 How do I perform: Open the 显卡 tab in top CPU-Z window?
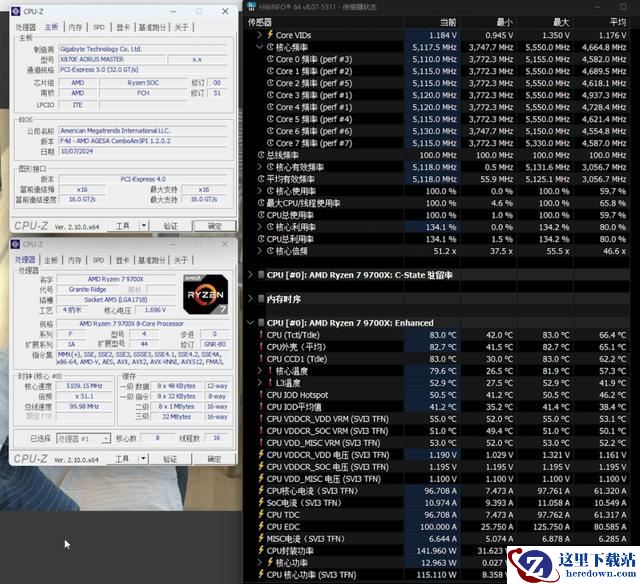123,27
